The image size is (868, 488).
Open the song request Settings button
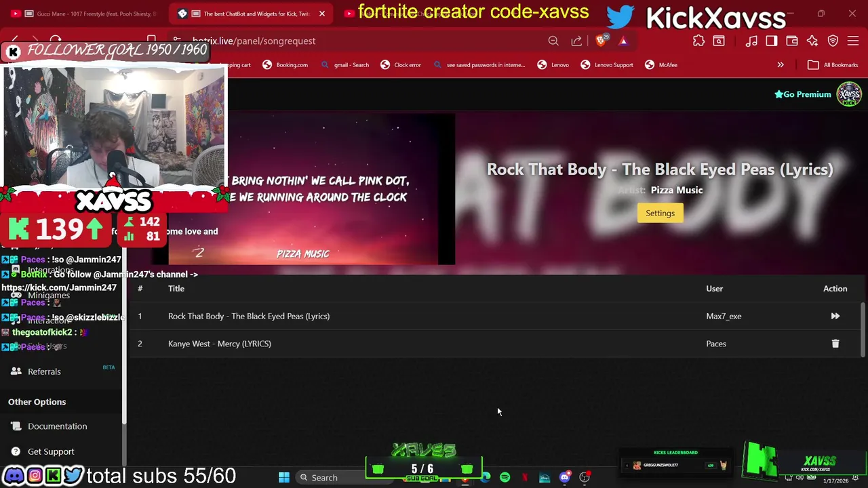(660, 213)
